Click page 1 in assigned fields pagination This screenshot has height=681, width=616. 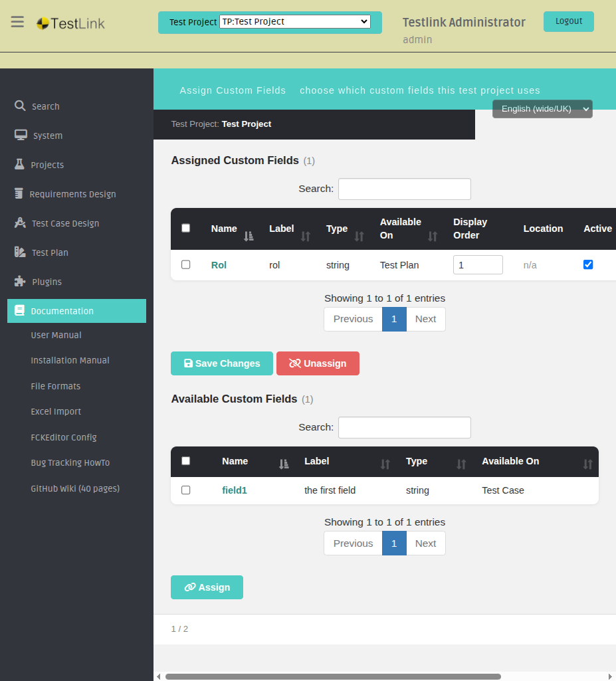click(394, 319)
